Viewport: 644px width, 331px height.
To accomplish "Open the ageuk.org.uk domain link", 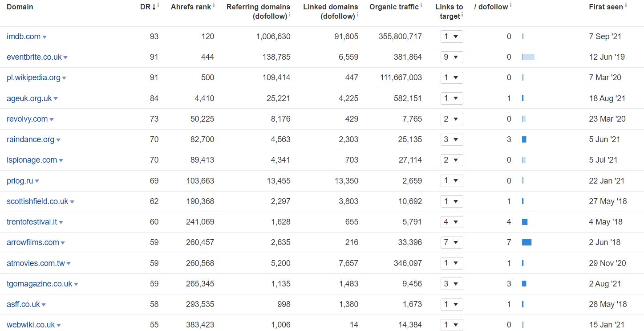I will click(x=29, y=98).
